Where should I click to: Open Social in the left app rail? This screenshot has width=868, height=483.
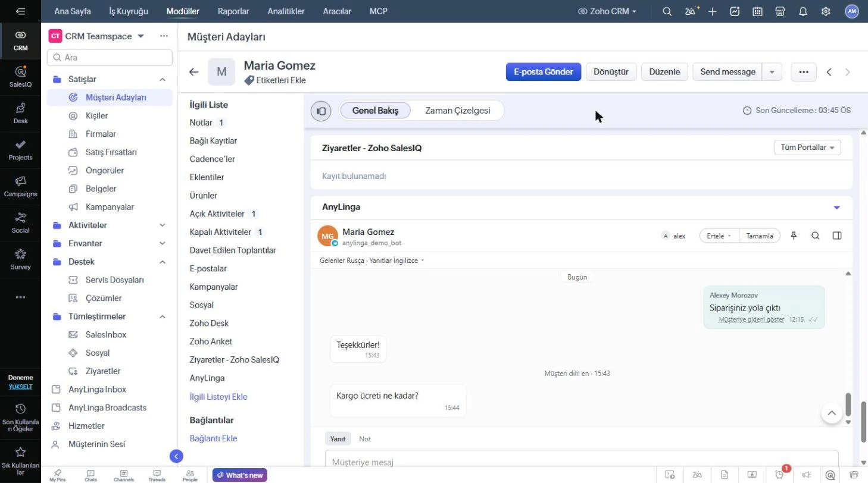point(20,222)
